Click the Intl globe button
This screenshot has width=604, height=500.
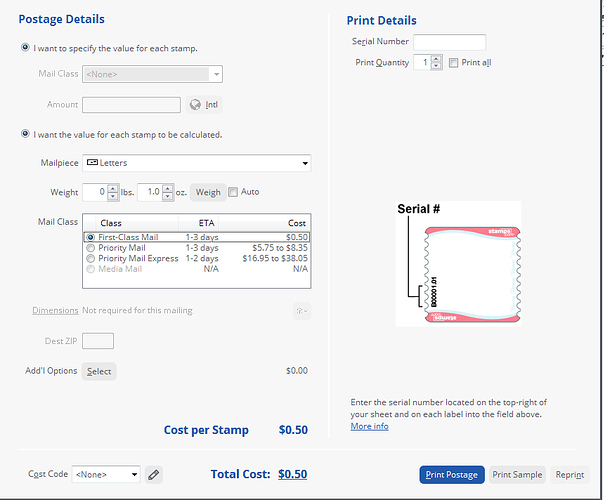click(x=204, y=104)
